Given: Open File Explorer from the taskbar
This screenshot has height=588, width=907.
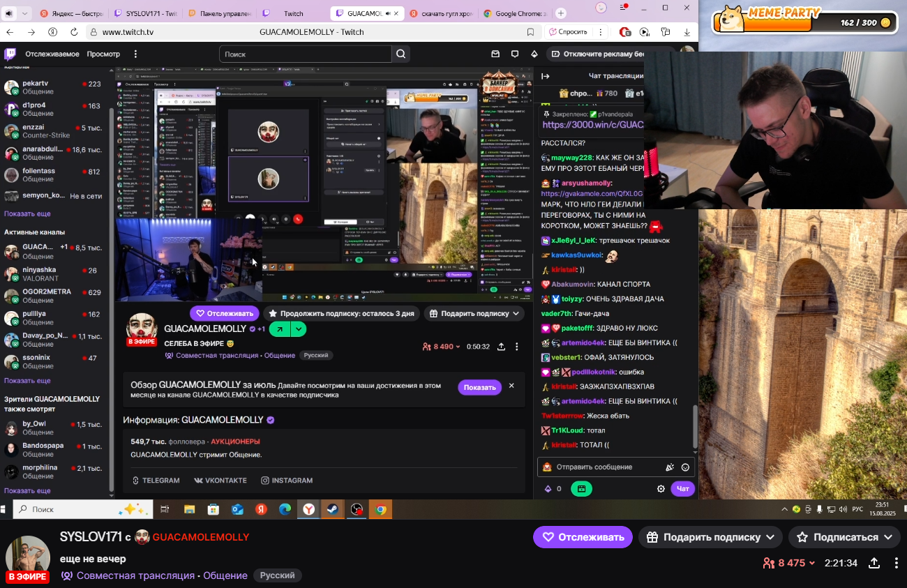Looking at the screenshot, I should pos(189,510).
